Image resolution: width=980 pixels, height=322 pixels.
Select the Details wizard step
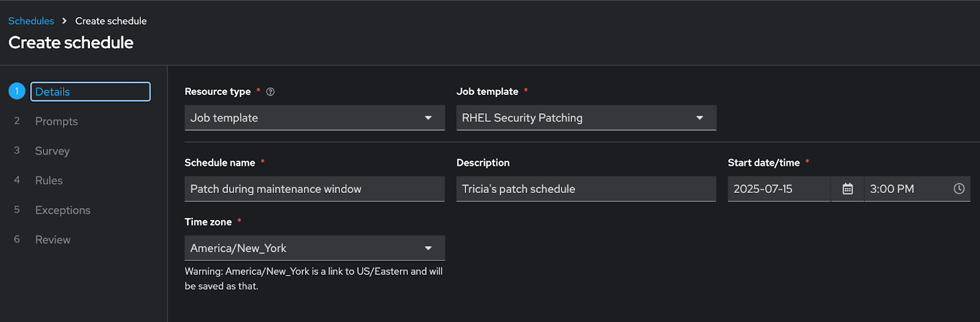pos(90,92)
